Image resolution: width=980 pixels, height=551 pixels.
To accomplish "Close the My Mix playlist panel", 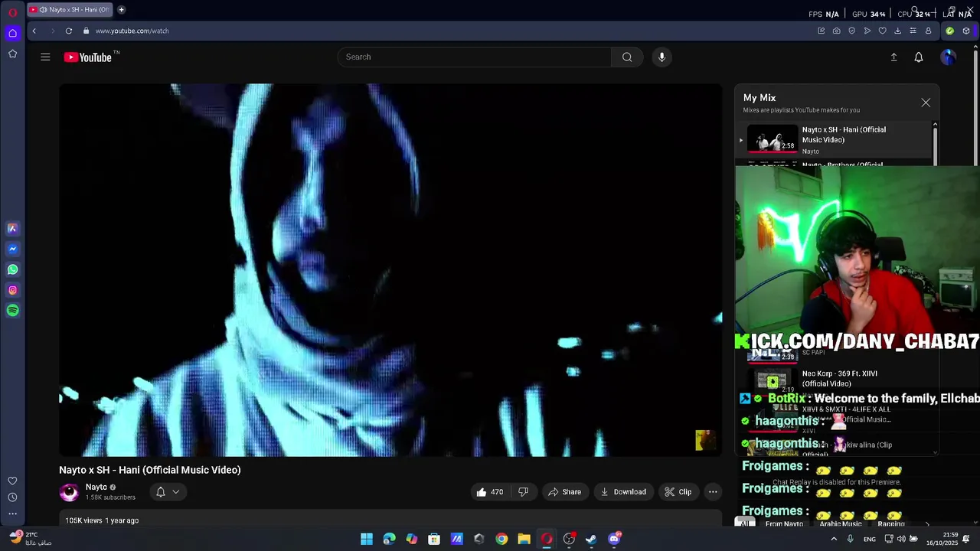I will pyautogui.click(x=926, y=103).
